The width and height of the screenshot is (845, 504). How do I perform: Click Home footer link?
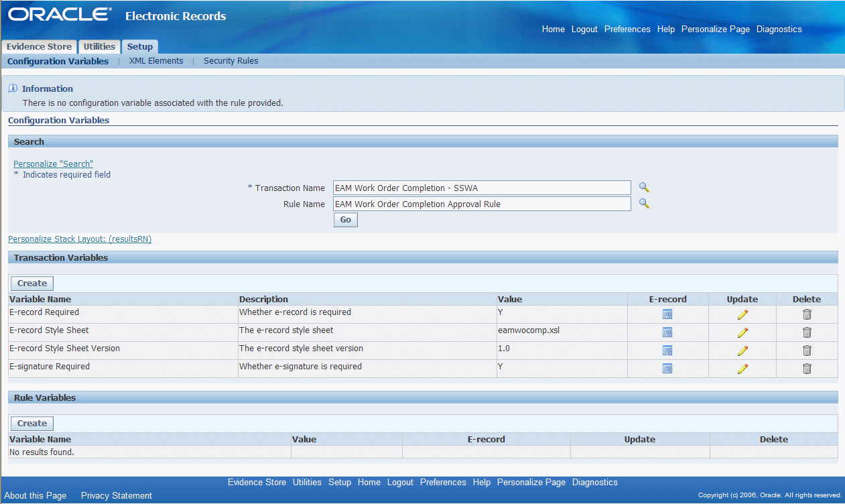(369, 483)
